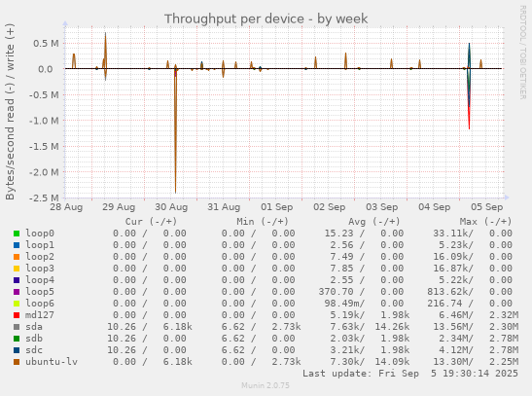Click the 370.70 avg value for loop5
Screen dimensions: 532x396
click(x=336, y=292)
